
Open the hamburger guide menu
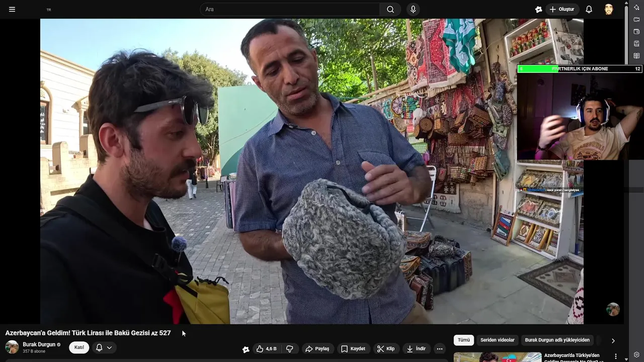coord(12,9)
